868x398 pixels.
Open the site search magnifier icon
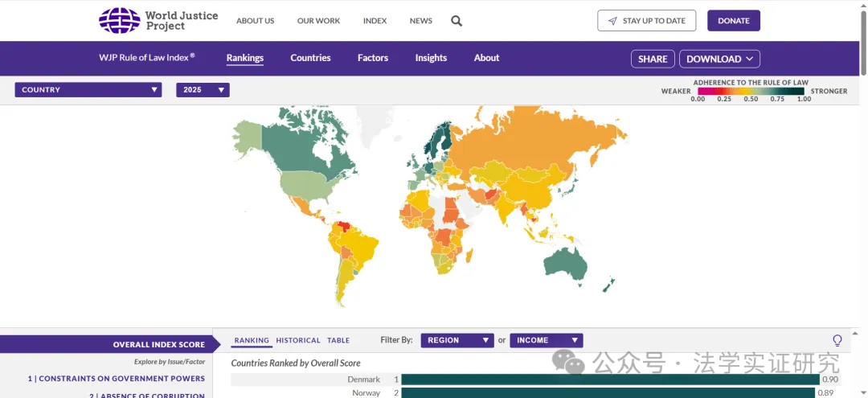(457, 21)
